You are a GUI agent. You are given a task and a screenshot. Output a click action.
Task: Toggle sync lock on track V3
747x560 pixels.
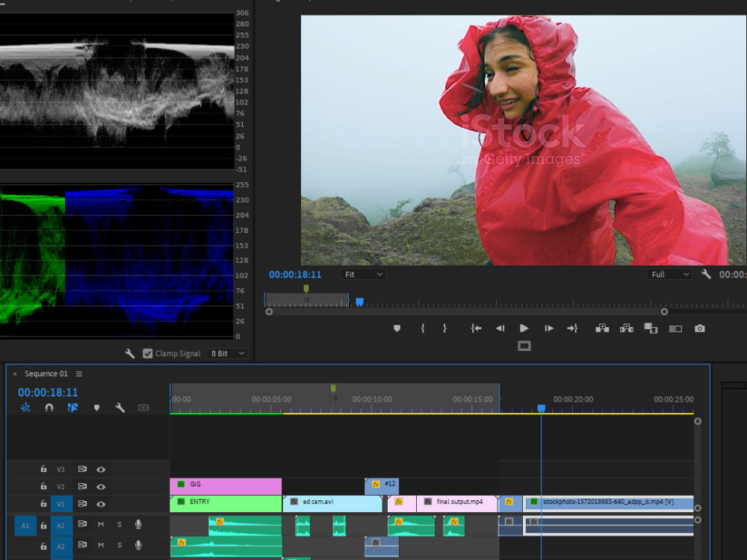point(82,469)
